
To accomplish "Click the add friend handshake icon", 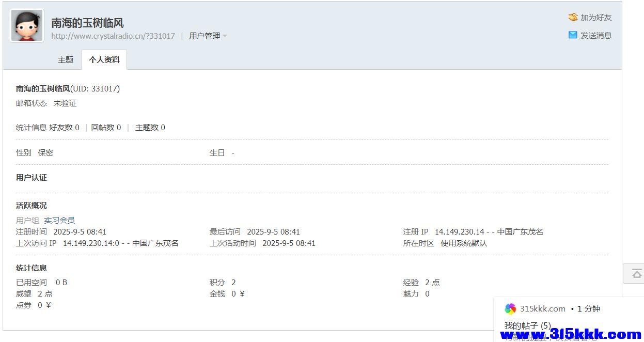I will click(x=573, y=17).
